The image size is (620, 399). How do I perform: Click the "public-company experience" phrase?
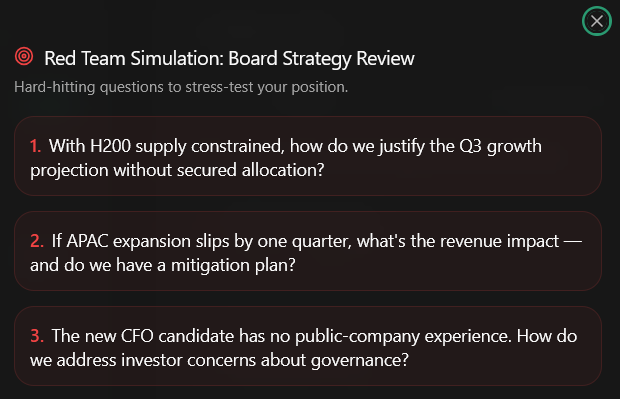[x=403, y=337]
